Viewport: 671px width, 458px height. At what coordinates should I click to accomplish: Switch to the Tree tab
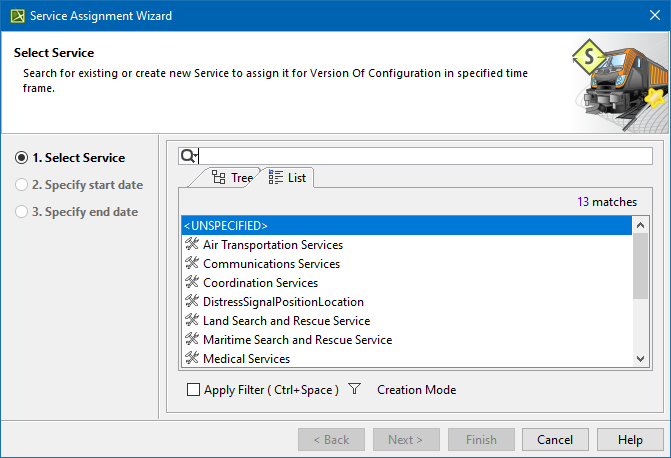point(232,178)
